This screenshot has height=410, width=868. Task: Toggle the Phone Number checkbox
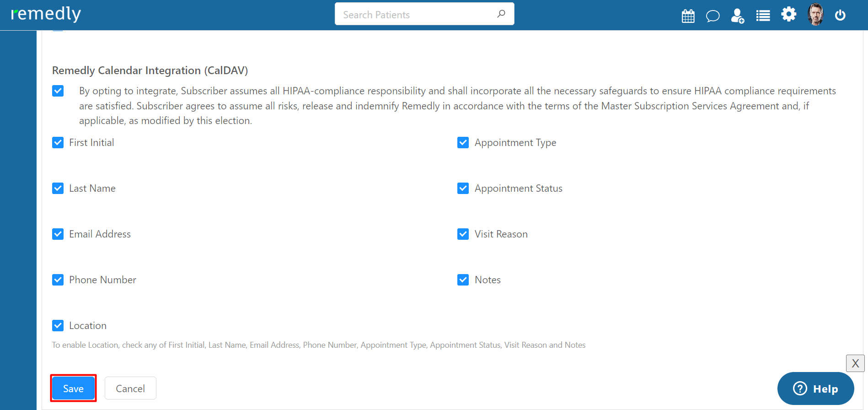(x=58, y=280)
